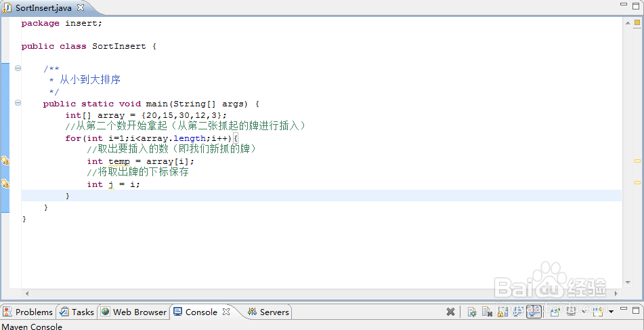Minimize the Console view panel
Image resolution: width=644 pixels, height=330 pixels.
click(x=624, y=308)
